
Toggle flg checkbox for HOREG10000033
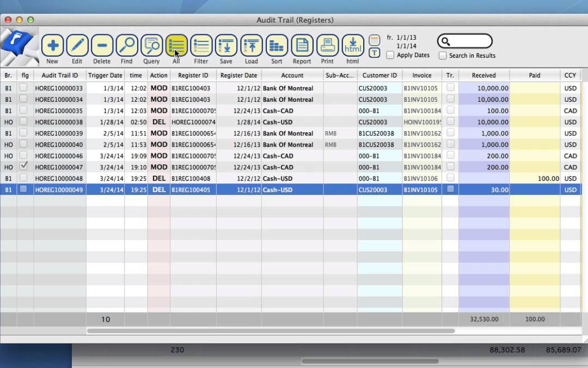pyautogui.click(x=23, y=88)
